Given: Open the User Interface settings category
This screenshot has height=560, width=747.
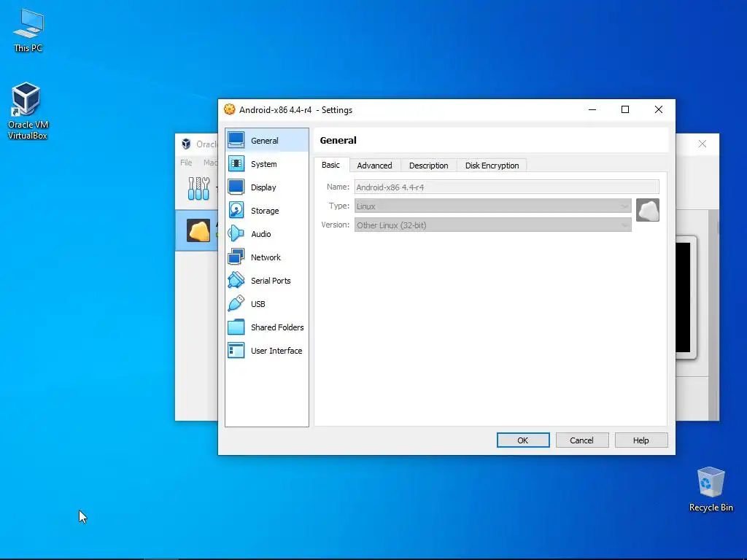Looking at the screenshot, I should pos(267,351).
